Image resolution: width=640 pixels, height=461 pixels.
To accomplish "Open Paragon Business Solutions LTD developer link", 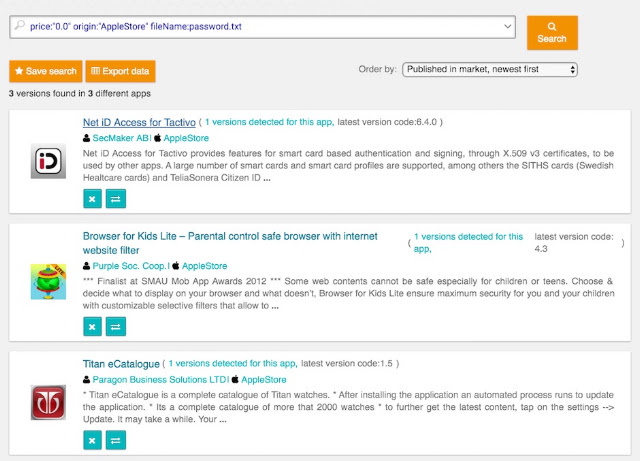I will pos(160,379).
